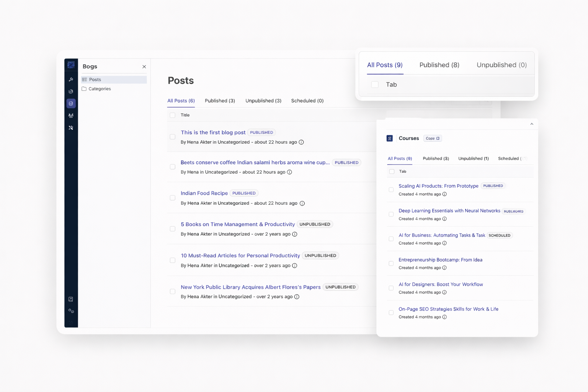Open the people group icon in sidebar
The image size is (588, 392).
71,116
